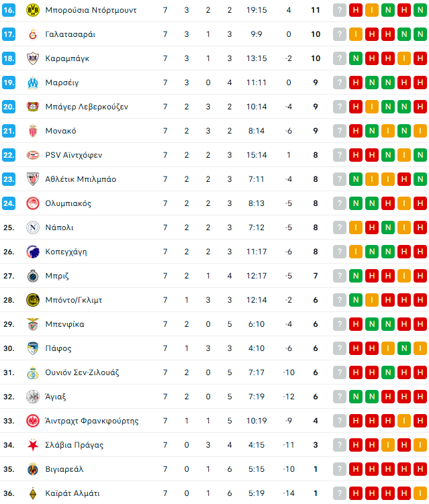Click the Slavia Prague star logo

click(x=32, y=445)
